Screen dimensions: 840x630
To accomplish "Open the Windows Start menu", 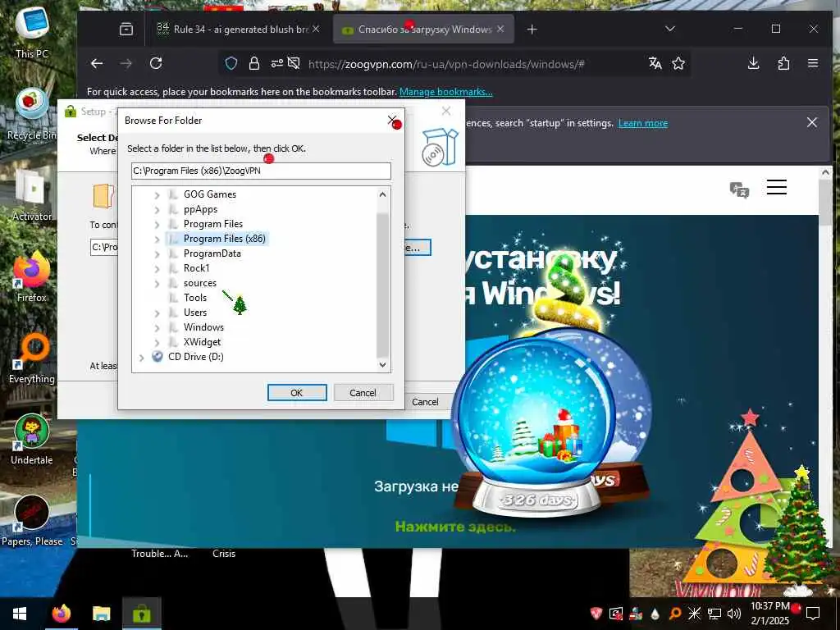I will (20, 614).
